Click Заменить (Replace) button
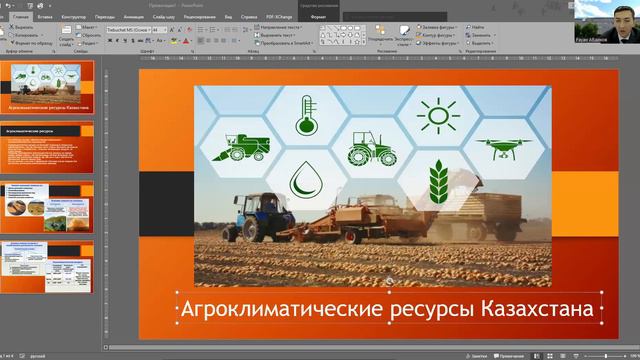640x360 pixels. tap(478, 35)
